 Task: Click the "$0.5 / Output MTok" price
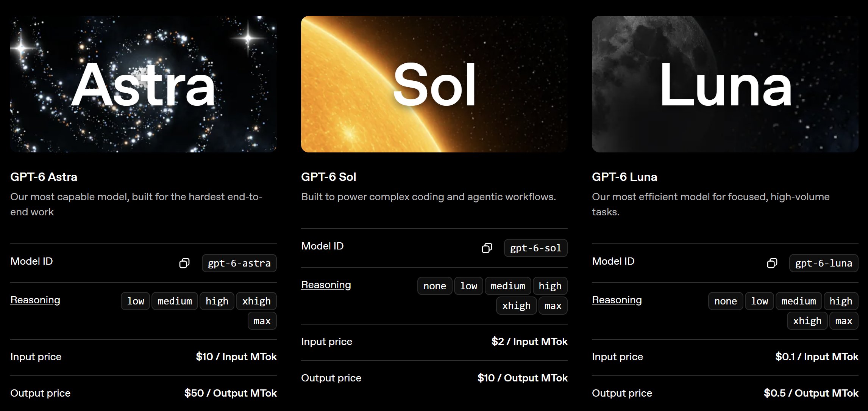pos(811,393)
